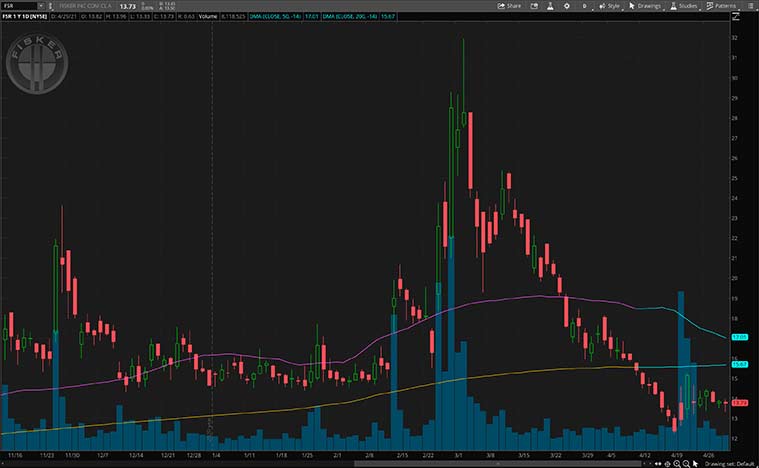Open the Share menu button
This screenshot has height=468, width=759.
509,6
